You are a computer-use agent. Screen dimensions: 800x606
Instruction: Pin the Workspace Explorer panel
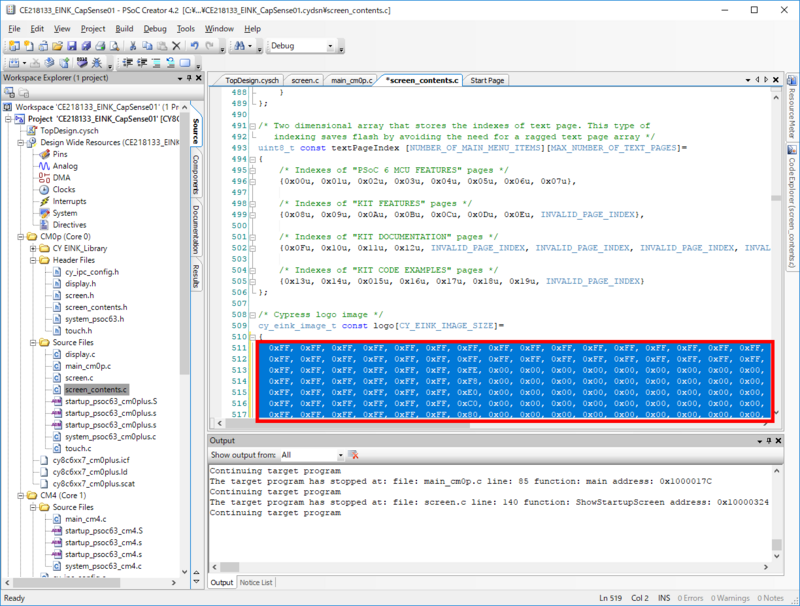[x=189, y=78]
